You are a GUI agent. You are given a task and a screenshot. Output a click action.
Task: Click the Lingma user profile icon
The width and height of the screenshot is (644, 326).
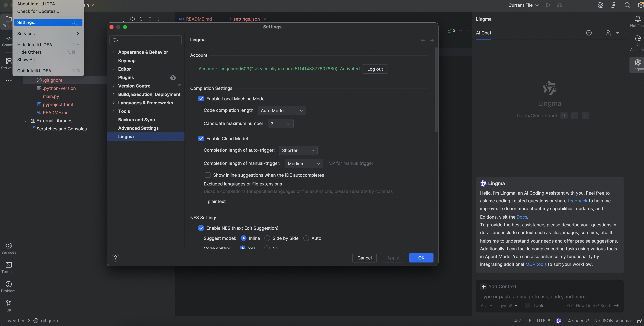pyautogui.click(x=608, y=33)
